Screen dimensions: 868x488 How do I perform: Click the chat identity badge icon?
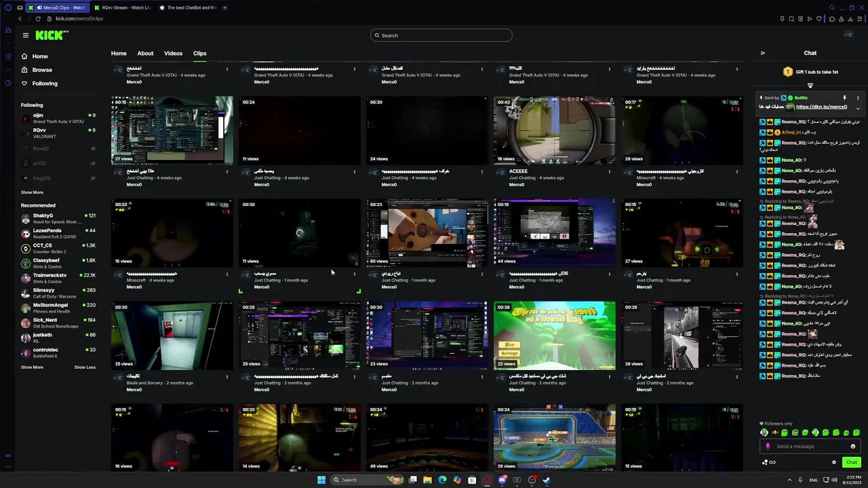[x=768, y=446]
